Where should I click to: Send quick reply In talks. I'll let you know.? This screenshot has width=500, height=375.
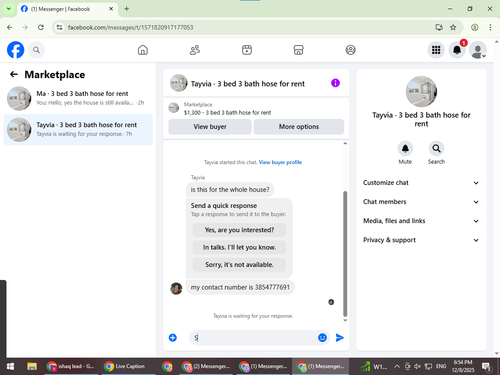click(239, 247)
